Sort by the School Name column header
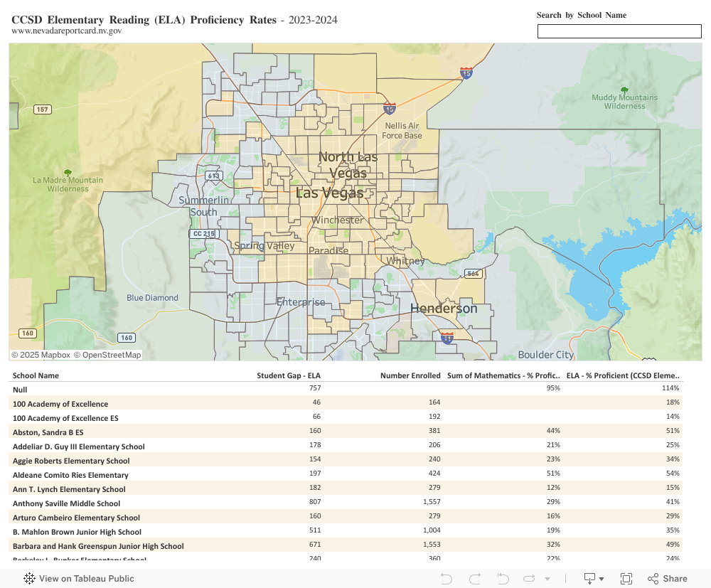 point(36,375)
